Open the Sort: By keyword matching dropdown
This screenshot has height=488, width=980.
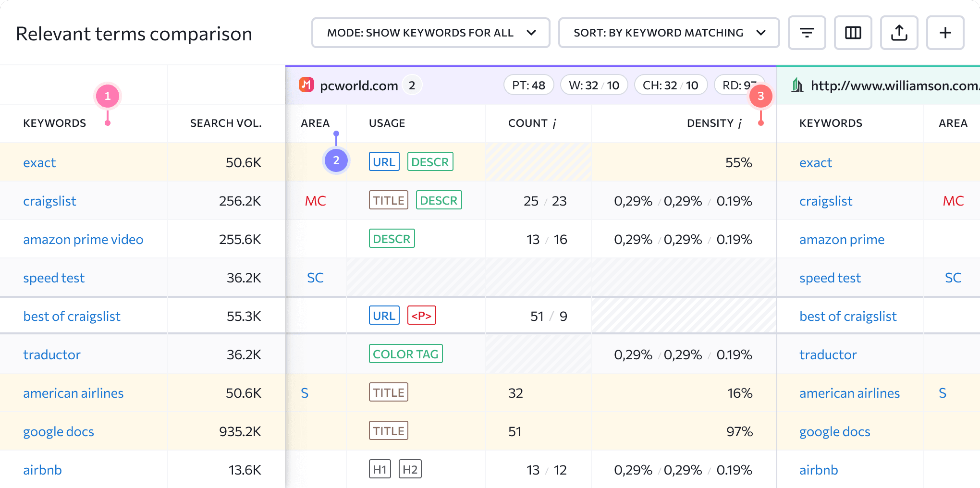[x=669, y=33]
